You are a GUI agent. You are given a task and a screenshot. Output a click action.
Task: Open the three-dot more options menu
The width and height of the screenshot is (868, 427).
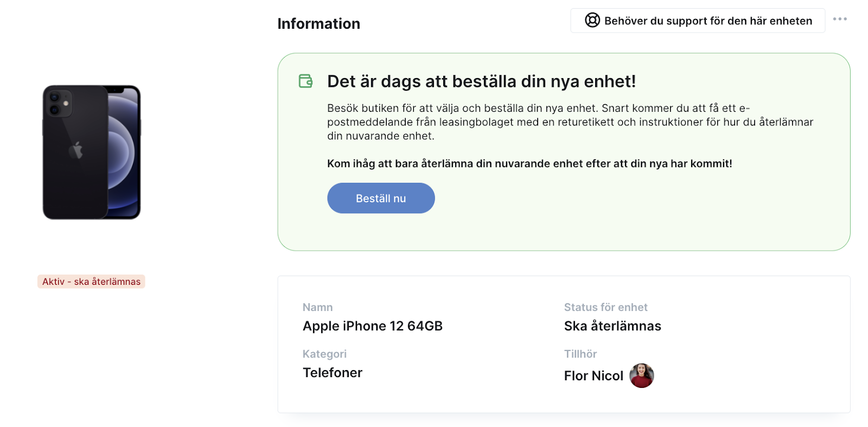840,19
